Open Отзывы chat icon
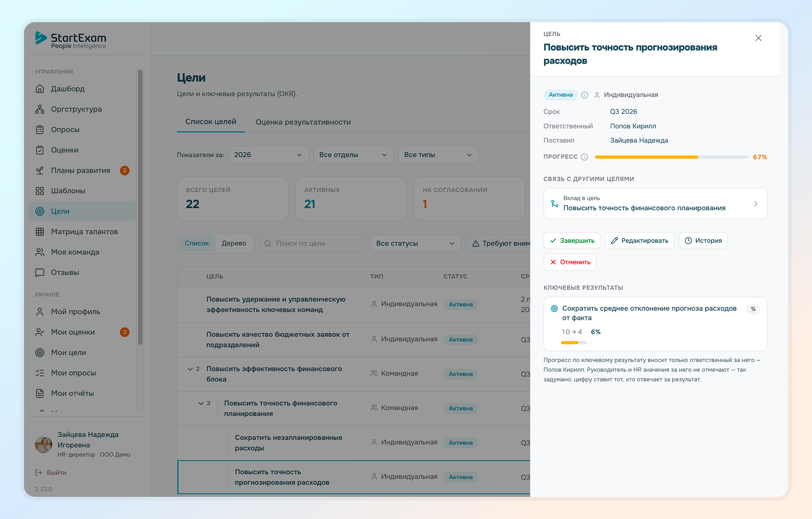The width and height of the screenshot is (812, 519). pos(40,272)
